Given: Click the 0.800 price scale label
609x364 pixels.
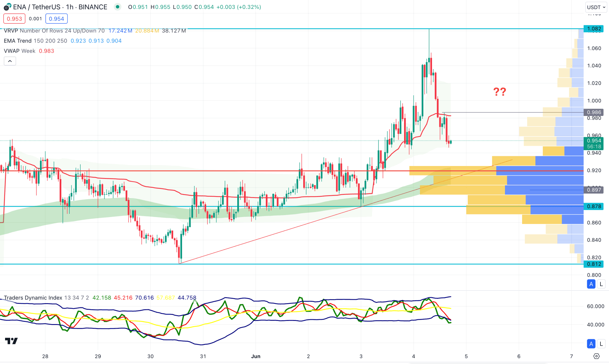Looking at the screenshot, I should click(594, 275).
